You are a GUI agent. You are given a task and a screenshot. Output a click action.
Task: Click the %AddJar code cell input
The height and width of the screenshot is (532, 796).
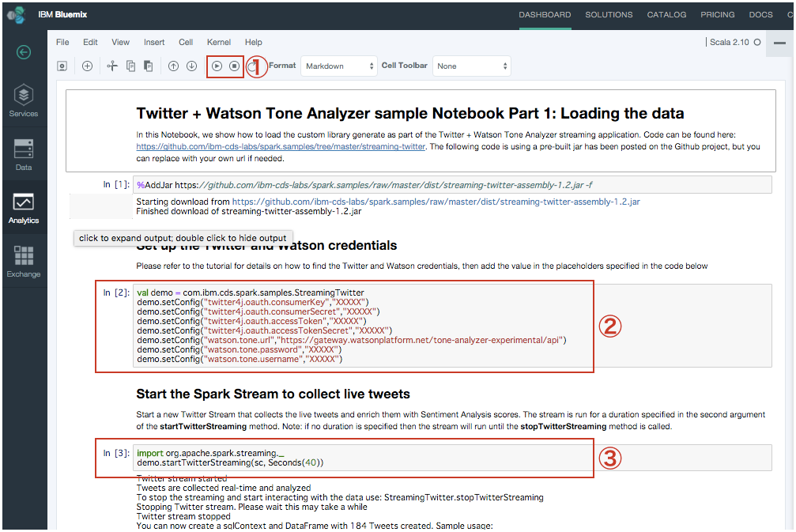pos(452,185)
